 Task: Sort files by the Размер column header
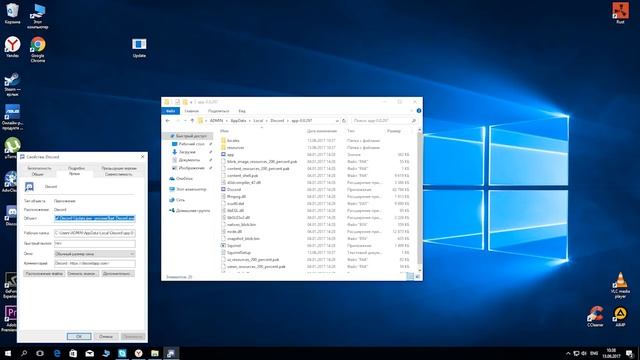coord(393,131)
